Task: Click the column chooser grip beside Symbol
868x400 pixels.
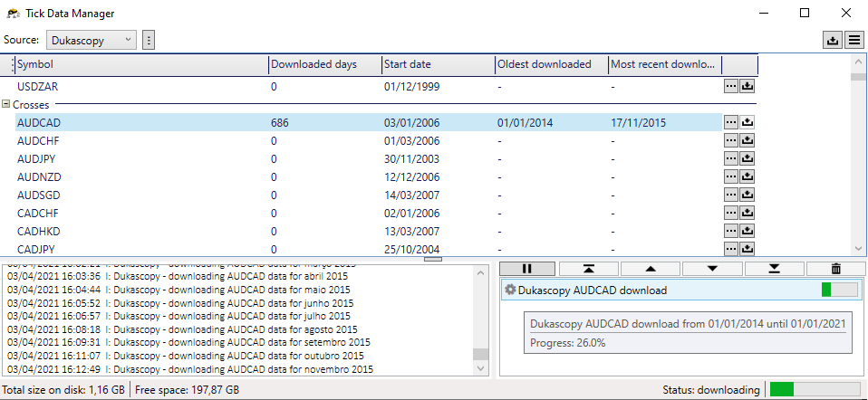Action: (x=13, y=65)
